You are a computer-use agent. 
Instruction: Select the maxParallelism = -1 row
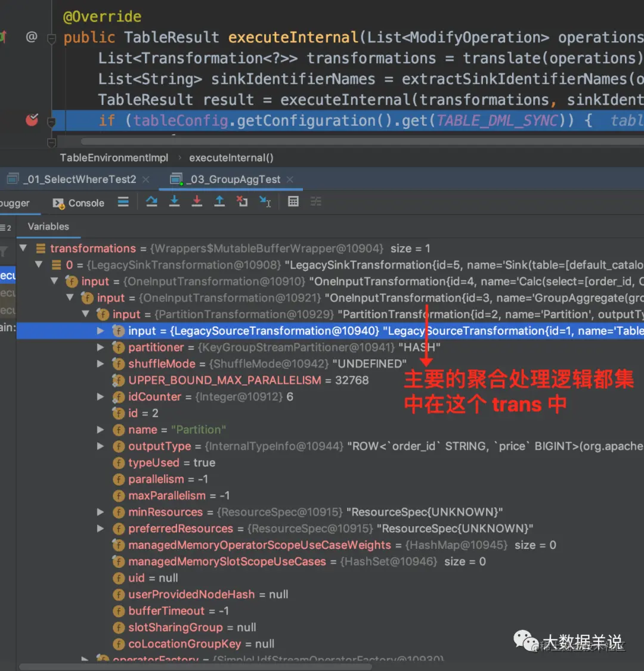(330, 496)
